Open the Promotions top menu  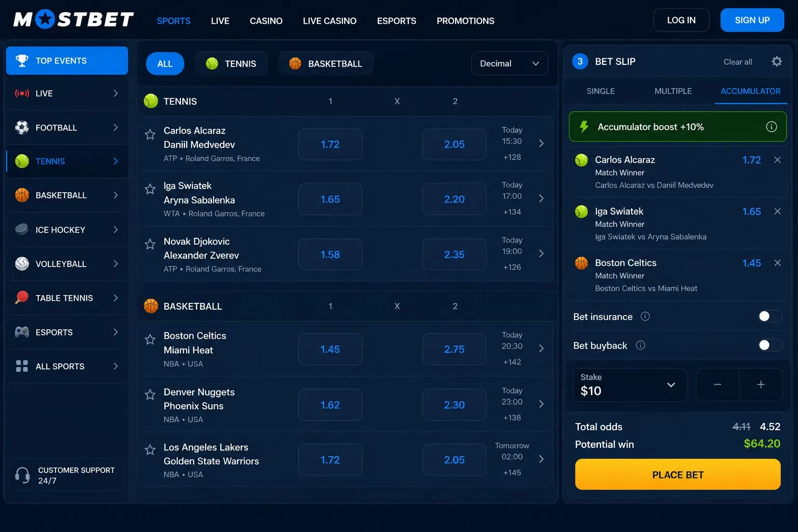tap(465, 21)
